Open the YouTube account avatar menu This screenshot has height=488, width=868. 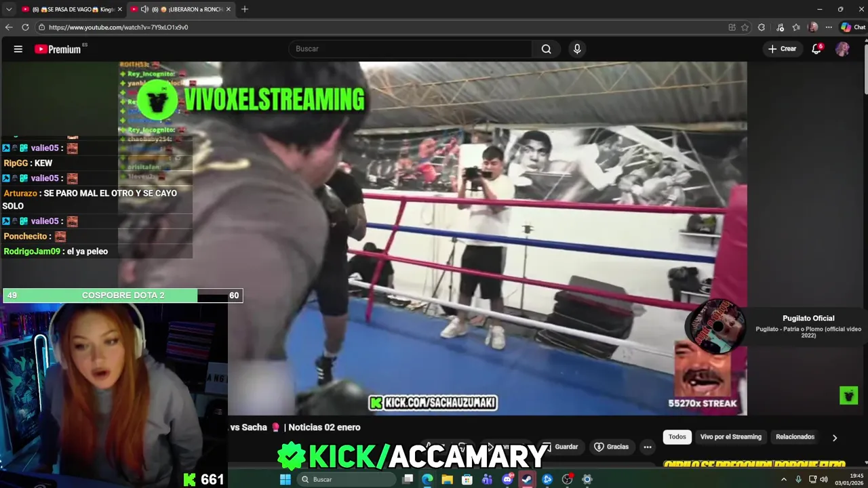842,49
